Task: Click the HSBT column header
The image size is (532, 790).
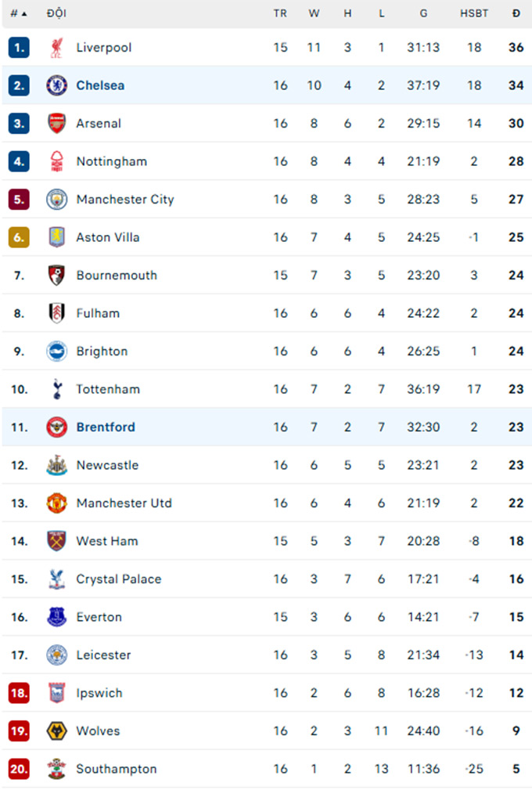Action: [x=474, y=13]
